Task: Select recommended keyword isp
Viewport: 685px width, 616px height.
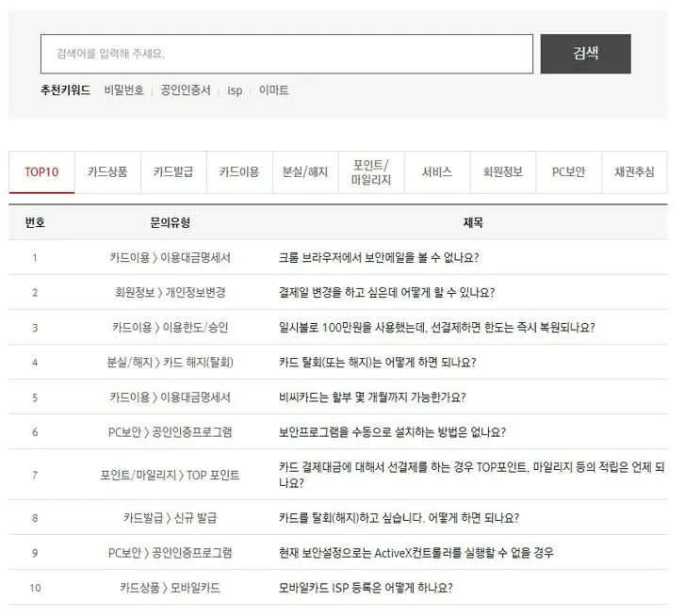Action: click(235, 90)
